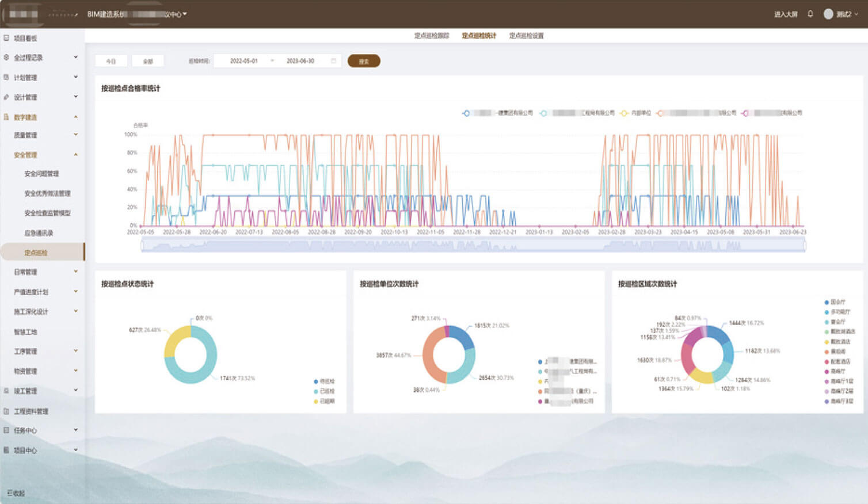Screen dimensions: 868x504
Task: Click the 全过程记录 gear icon
Action: tap(6, 58)
